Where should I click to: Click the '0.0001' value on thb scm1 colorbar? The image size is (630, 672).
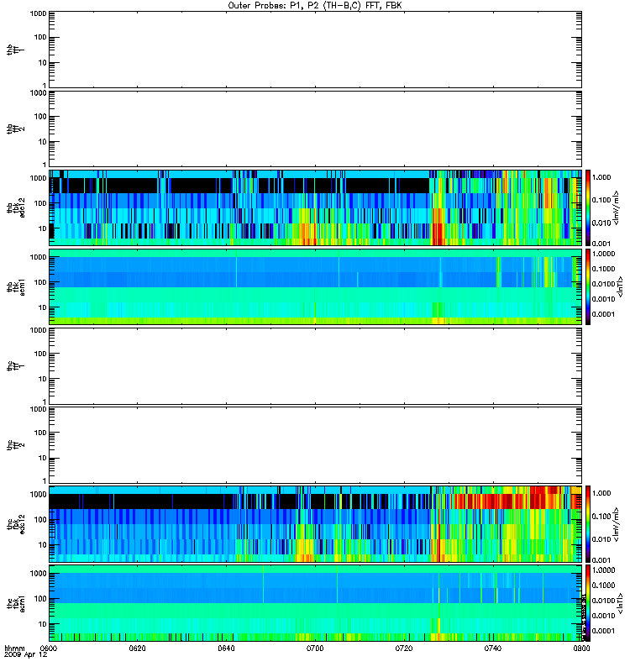pyautogui.click(x=603, y=314)
